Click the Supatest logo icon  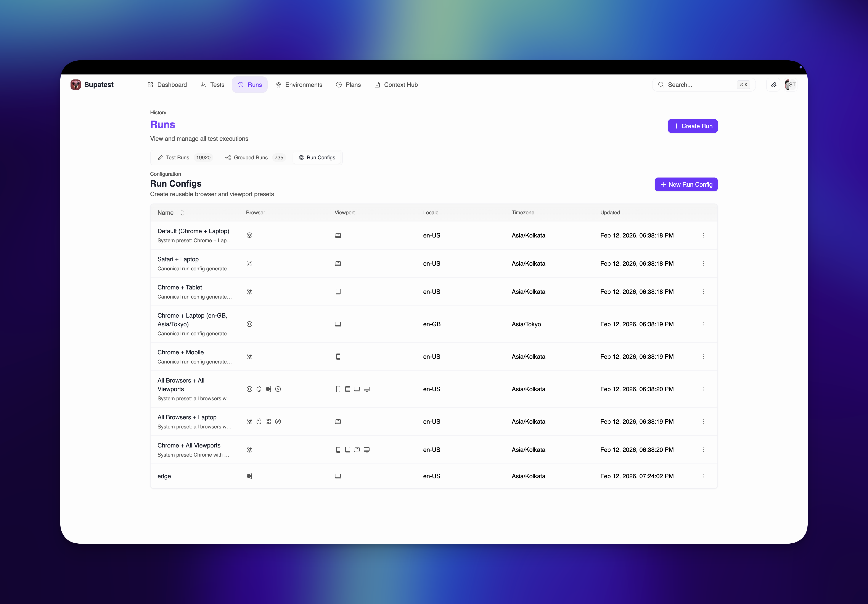pyautogui.click(x=76, y=85)
